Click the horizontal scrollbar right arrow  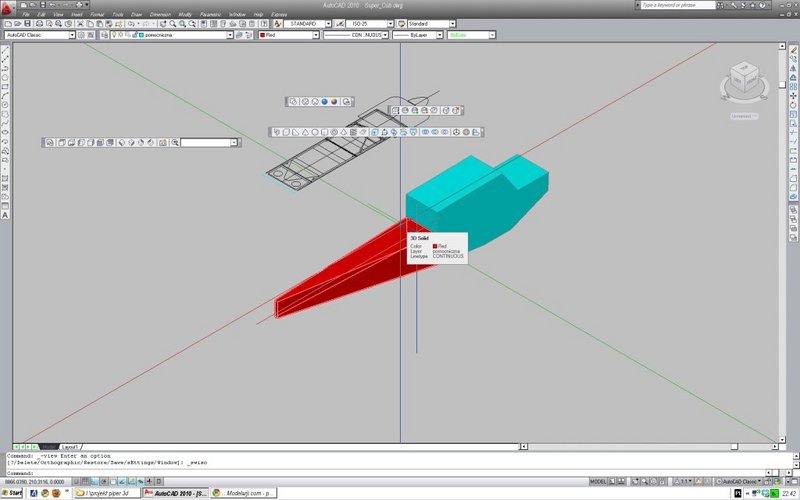pos(775,446)
